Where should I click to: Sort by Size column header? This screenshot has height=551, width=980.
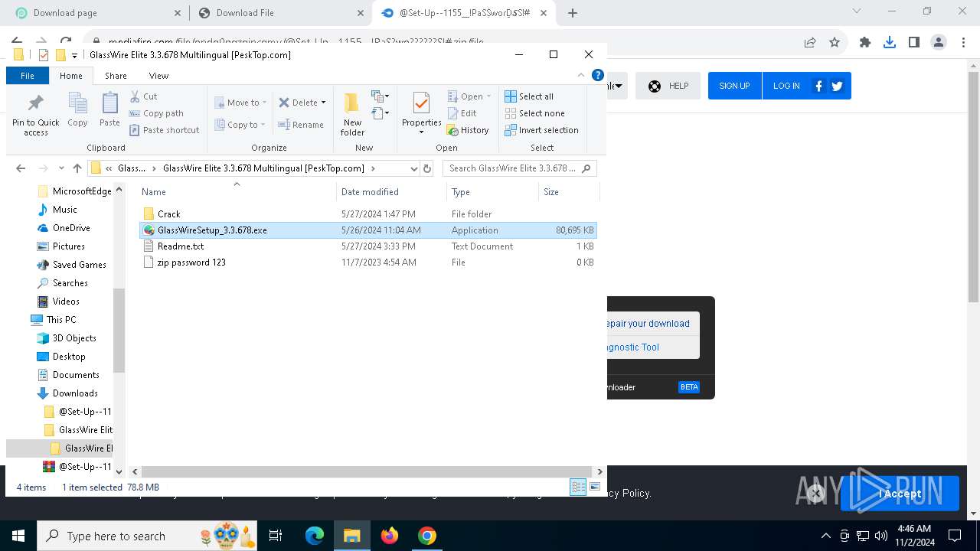pyautogui.click(x=569, y=192)
